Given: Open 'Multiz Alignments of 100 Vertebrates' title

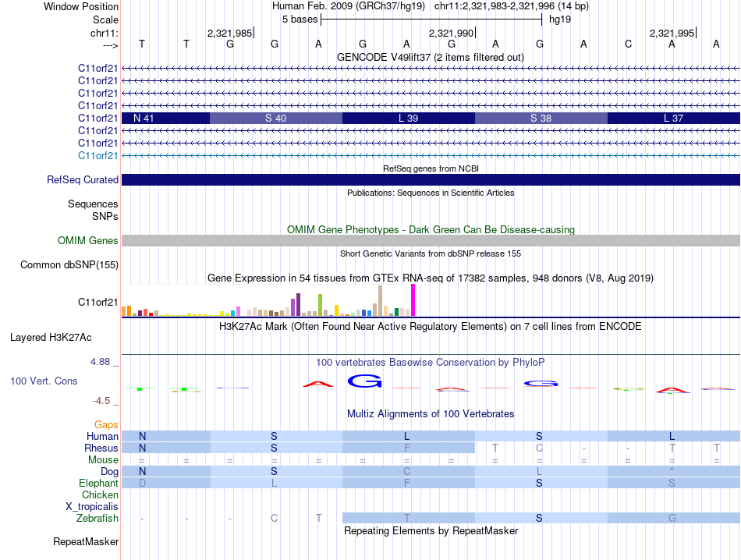Looking at the screenshot, I should (x=431, y=414).
